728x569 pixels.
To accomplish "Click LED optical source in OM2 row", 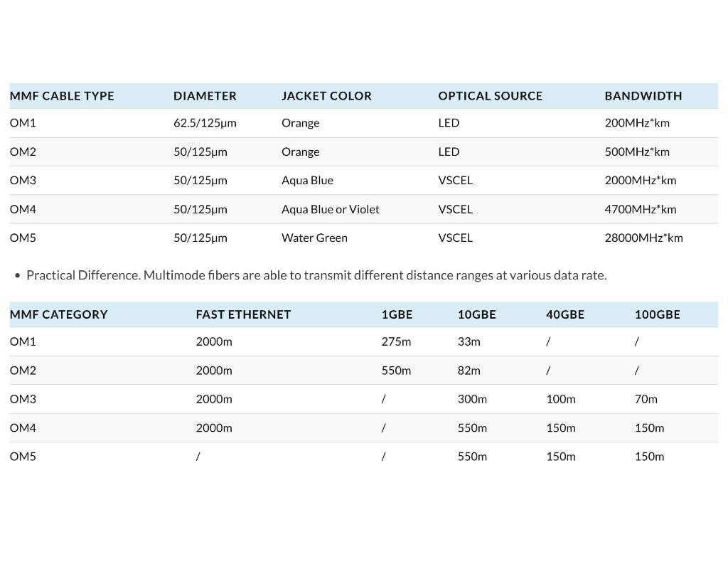I will (449, 152).
